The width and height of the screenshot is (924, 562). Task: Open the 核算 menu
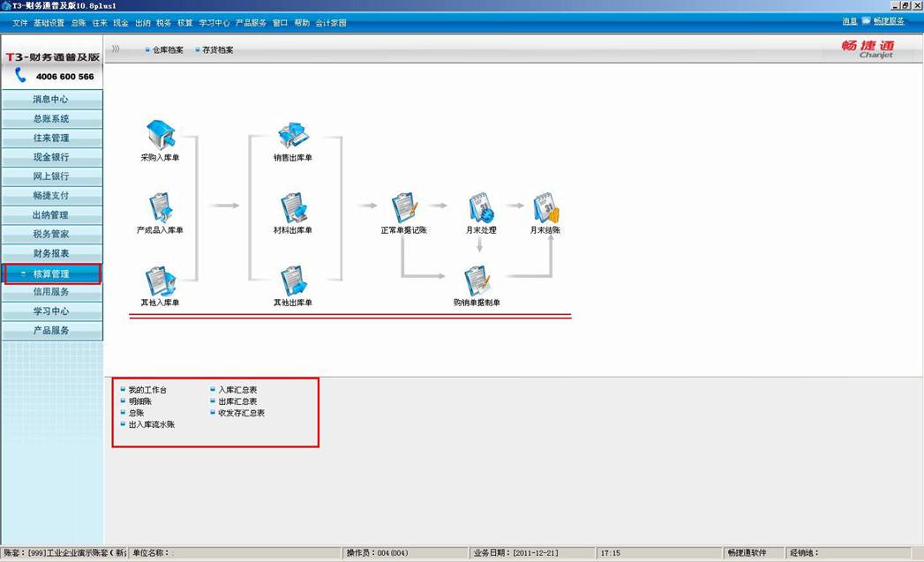tap(185, 23)
